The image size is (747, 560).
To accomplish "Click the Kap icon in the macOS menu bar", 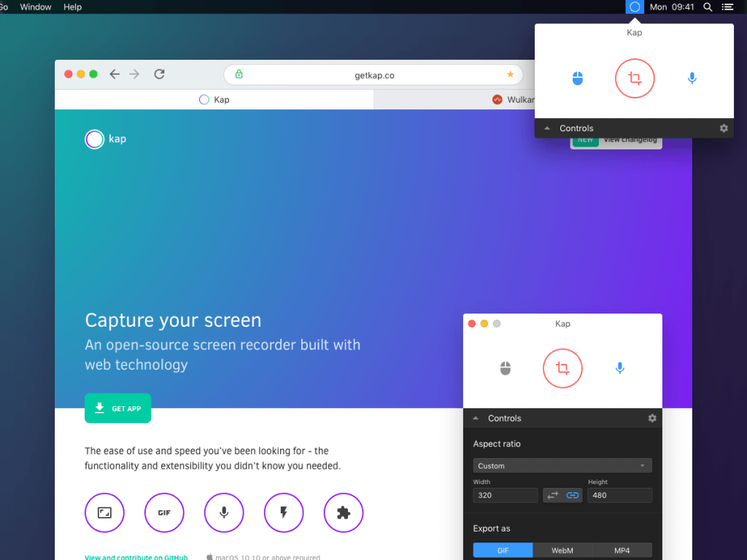I will click(635, 7).
